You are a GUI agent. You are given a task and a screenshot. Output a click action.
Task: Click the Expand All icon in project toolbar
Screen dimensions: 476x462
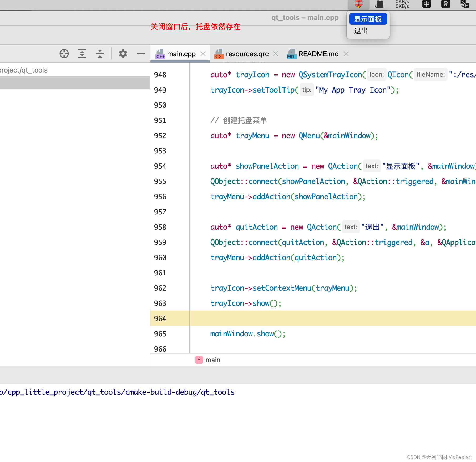point(82,54)
